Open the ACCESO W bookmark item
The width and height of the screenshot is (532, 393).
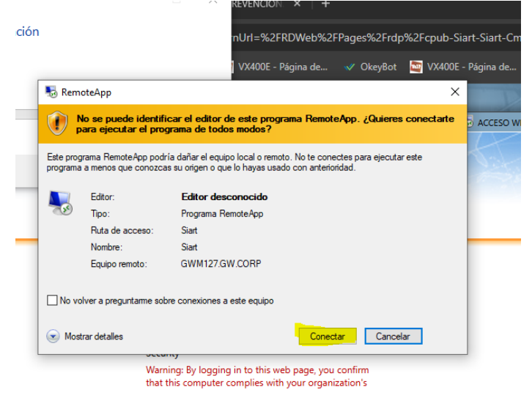[x=498, y=122]
